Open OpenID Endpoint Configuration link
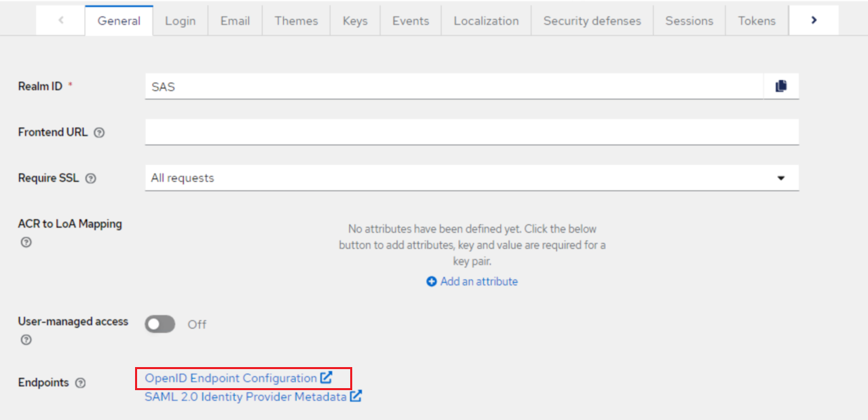The image size is (868, 420). click(231, 378)
